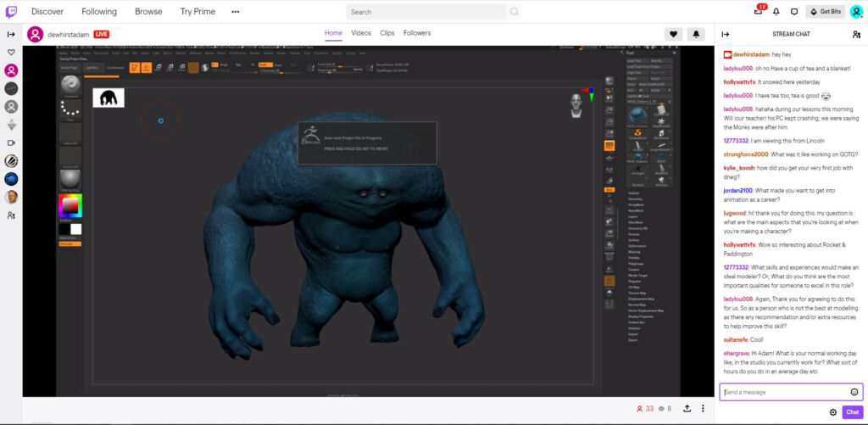Open Try Prime in top navigation
Screen dimensions: 868x425
[x=198, y=12]
